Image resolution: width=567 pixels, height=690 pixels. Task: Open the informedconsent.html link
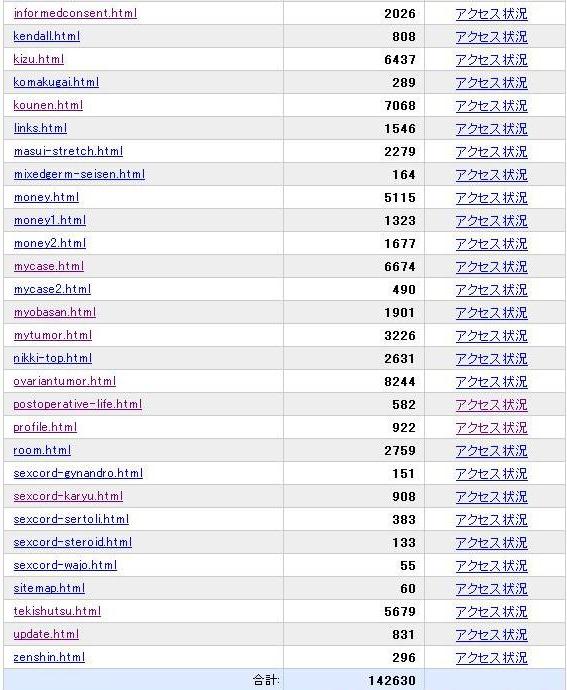[x=75, y=13]
